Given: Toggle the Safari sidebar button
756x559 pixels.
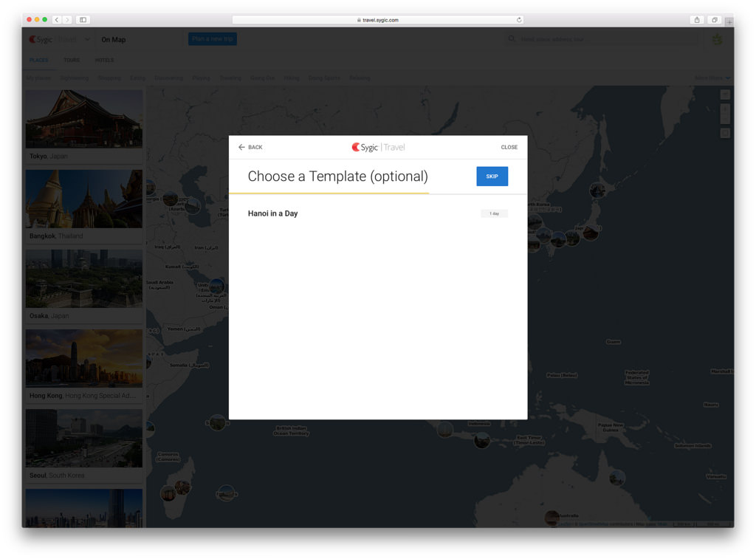Looking at the screenshot, I should click(83, 20).
